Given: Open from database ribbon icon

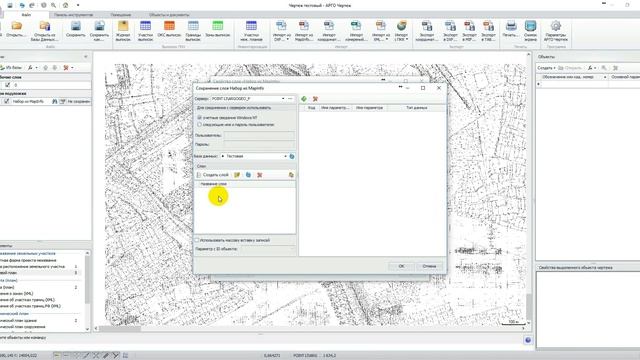Looking at the screenshot, I should pyautogui.click(x=44, y=26).
